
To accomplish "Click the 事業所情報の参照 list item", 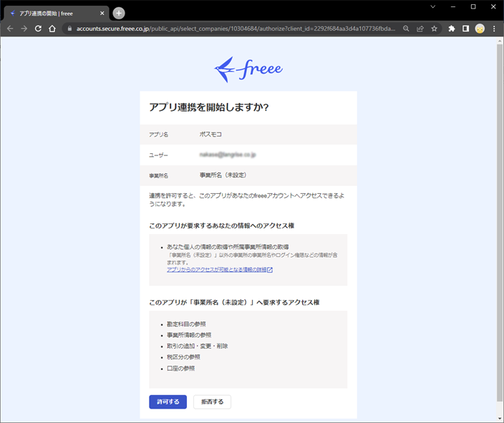I will 189,335.
